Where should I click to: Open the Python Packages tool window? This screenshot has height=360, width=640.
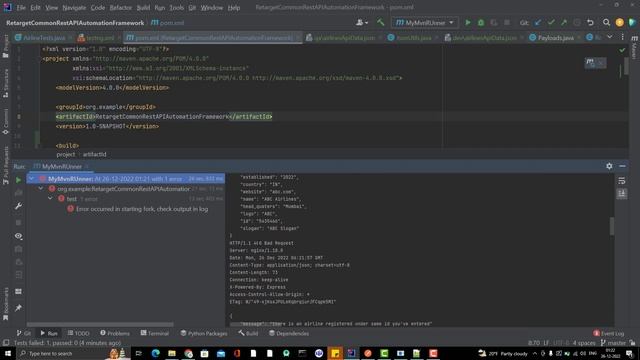(204, 333)
